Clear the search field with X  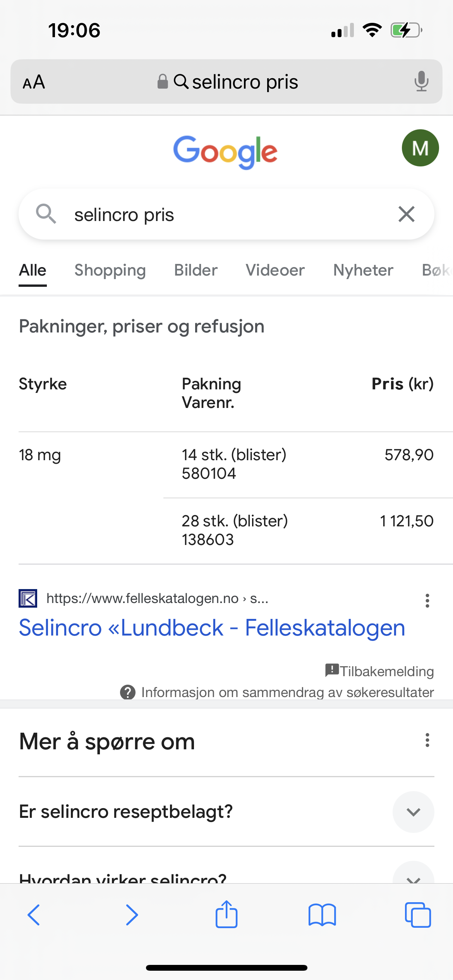coord(406,214)
